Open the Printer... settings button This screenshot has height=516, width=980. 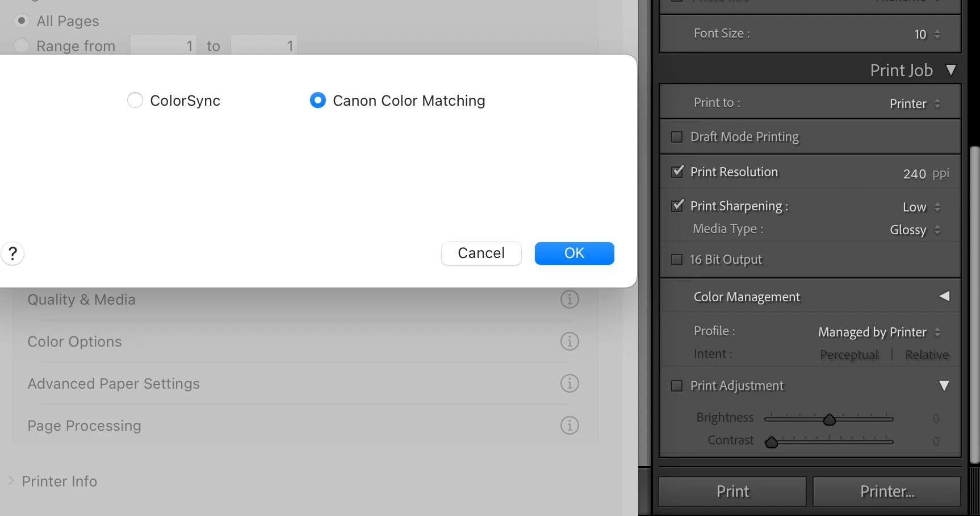coord(887,492)
